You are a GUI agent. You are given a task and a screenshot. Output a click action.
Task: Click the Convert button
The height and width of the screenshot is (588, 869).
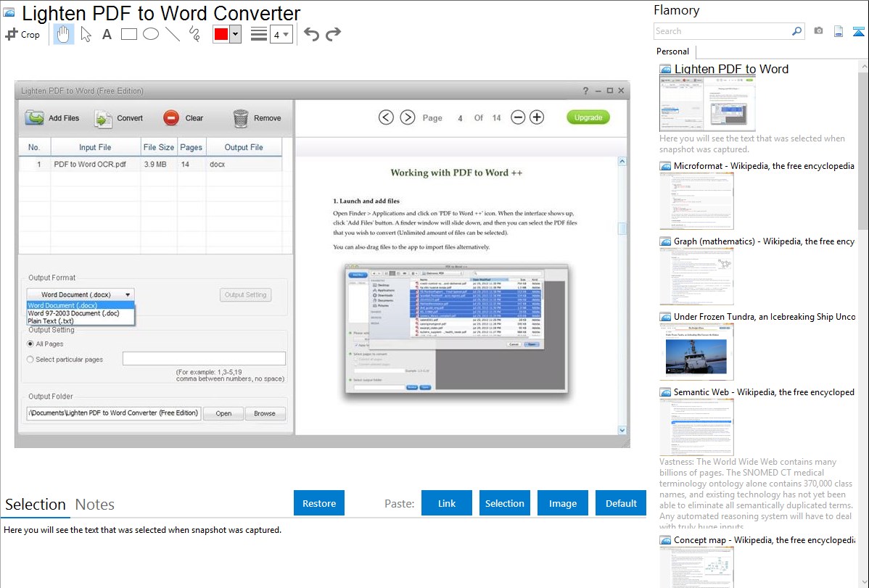[x=119, y=118]
